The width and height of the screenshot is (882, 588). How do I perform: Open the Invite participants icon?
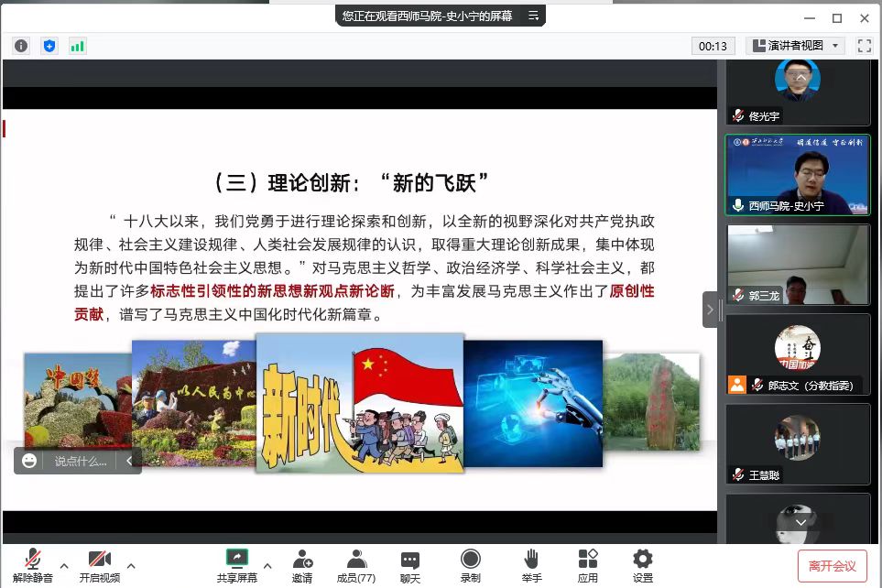pos(302,565)
